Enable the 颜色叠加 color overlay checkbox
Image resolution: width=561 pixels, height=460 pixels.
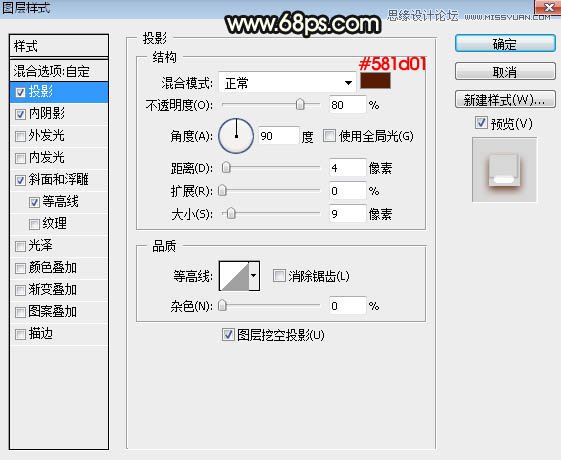click(20, 268)
